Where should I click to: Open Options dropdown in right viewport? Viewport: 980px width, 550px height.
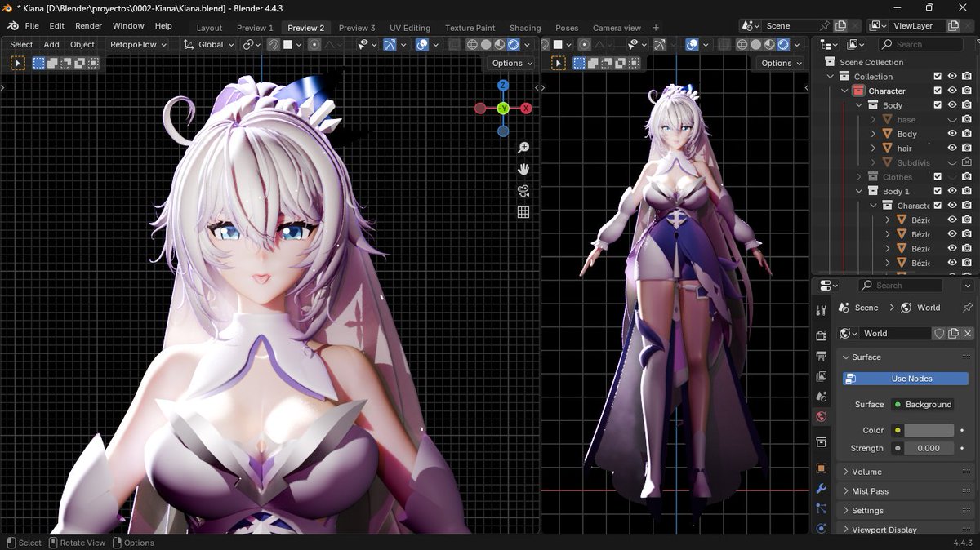point(781,63)
